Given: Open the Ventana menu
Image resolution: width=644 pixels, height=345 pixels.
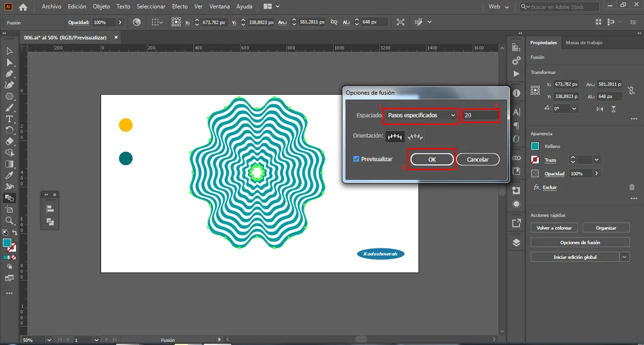Looking at the screenshot, I should 219,7.
